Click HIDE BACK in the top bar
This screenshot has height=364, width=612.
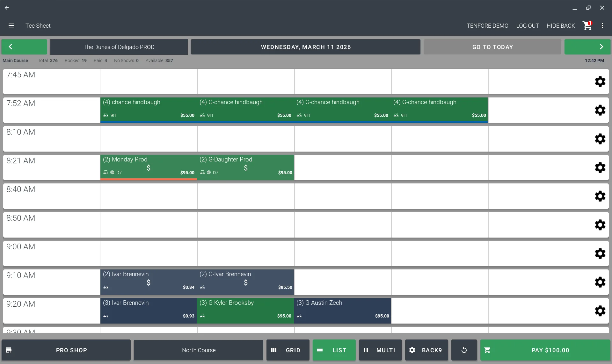click(x=560, y=25)
